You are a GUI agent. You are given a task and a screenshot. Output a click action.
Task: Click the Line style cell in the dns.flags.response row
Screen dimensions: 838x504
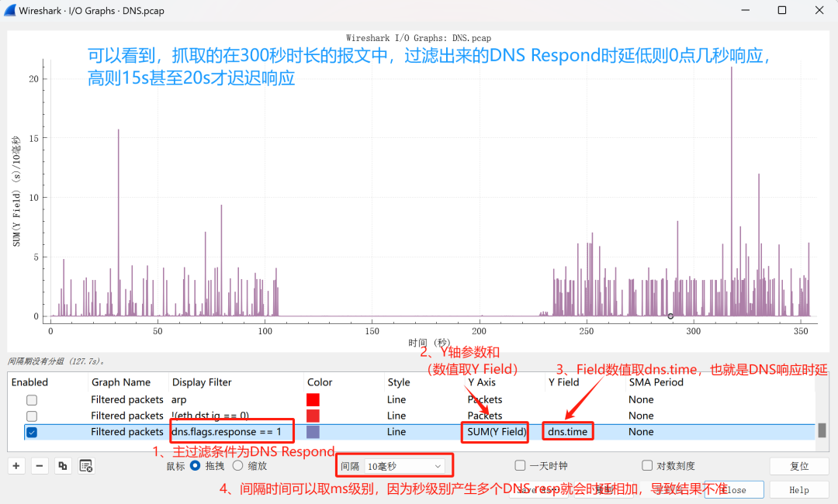pos(397,432)
